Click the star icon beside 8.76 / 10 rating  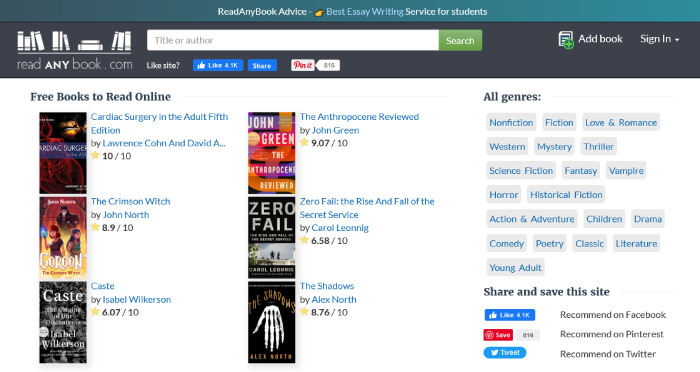tap(304, 311)
